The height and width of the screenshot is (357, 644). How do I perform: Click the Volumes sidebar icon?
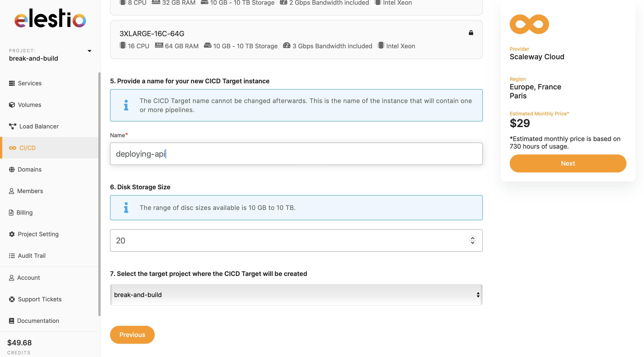coord(12,105)
